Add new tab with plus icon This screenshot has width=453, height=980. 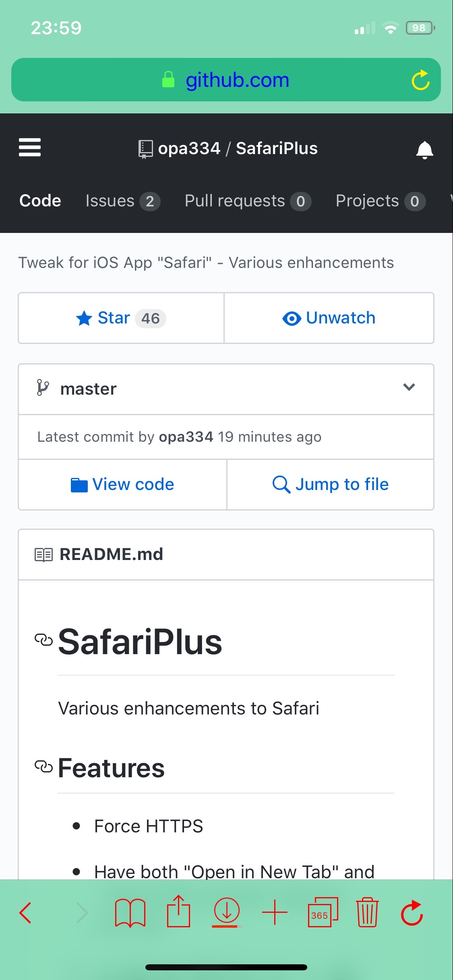pyautogui.click(x=275, y=912)
